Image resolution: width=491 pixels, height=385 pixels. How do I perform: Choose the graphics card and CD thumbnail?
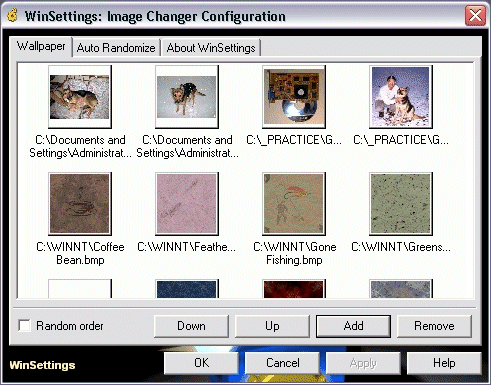tap(294, 97)
